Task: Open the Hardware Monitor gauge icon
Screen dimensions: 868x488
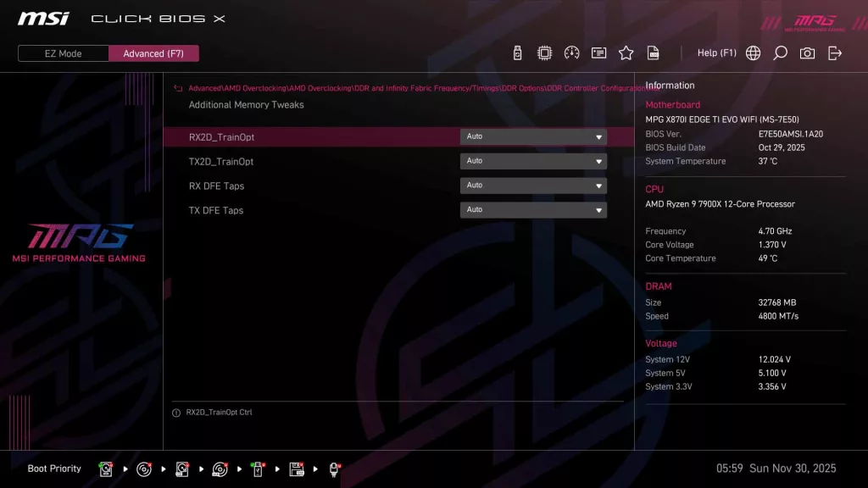Action: (x=572, y=52)
